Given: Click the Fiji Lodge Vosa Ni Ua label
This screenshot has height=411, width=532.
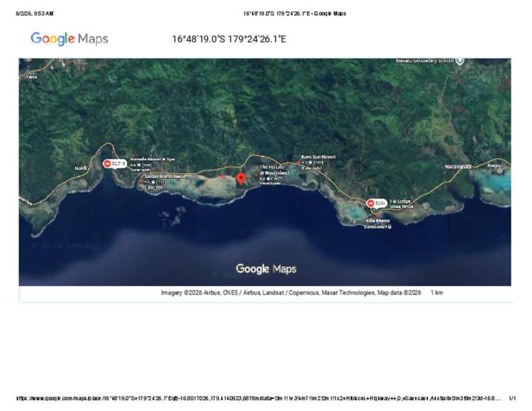Looking at the screenshot, I should (x=402, y=204).
